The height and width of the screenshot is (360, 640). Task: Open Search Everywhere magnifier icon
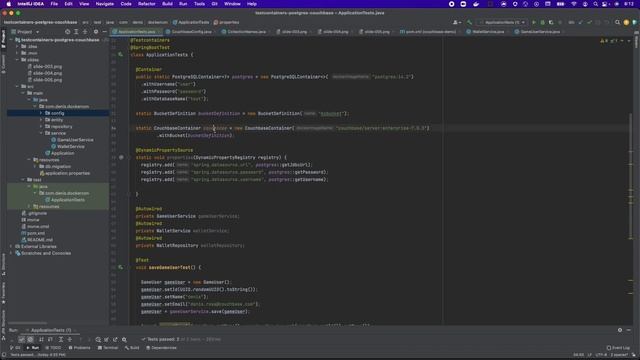(618, 22)
